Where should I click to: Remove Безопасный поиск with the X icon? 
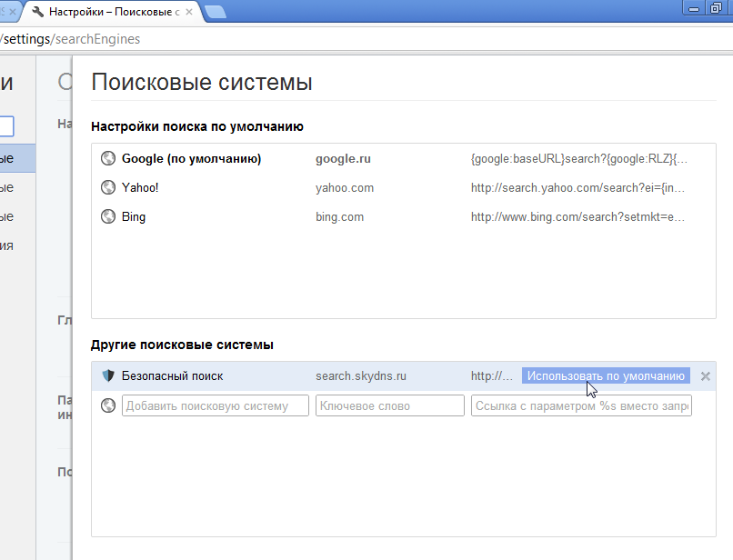[x=706, y=375]
